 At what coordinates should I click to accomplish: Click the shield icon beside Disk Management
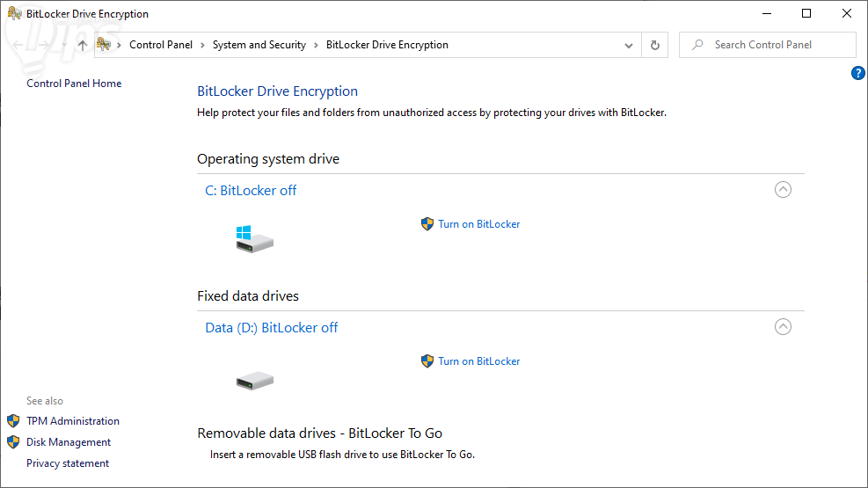(13, 442)
